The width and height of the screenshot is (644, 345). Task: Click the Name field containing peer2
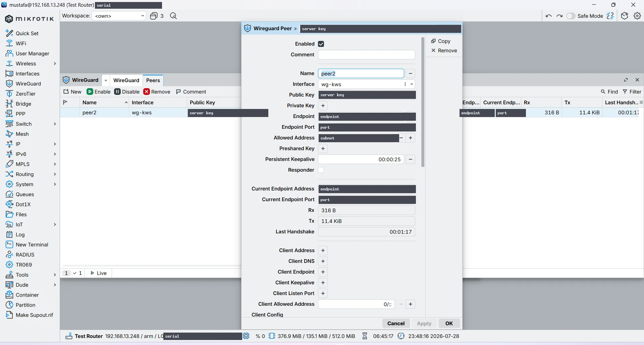coord(361,73)
